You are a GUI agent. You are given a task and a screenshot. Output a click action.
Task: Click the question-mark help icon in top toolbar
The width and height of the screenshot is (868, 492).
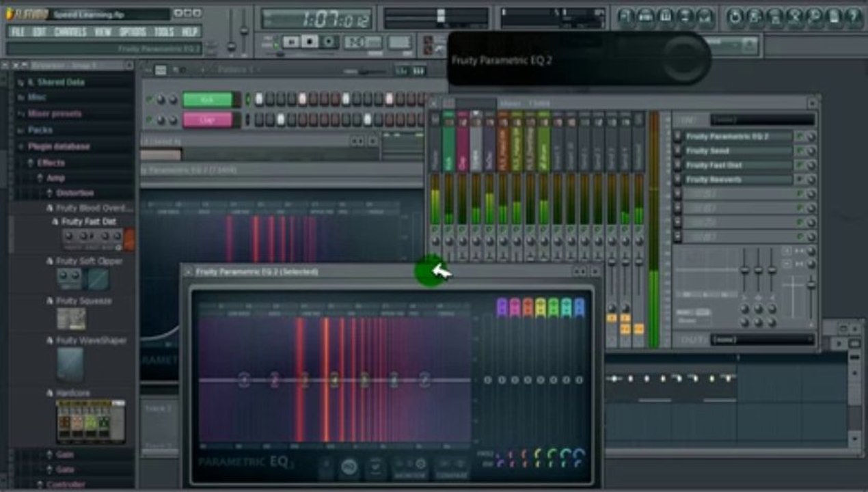854,17
